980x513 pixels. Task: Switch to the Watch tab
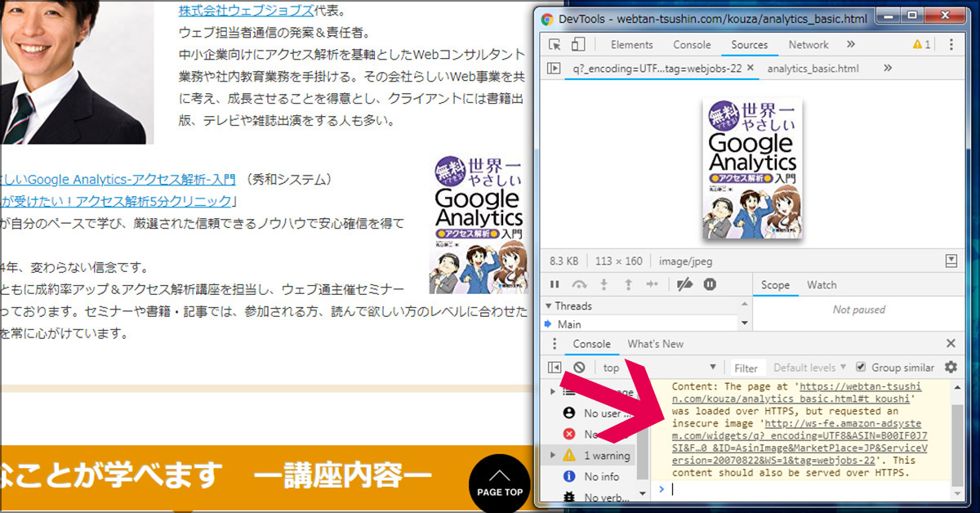pos(822,285)
